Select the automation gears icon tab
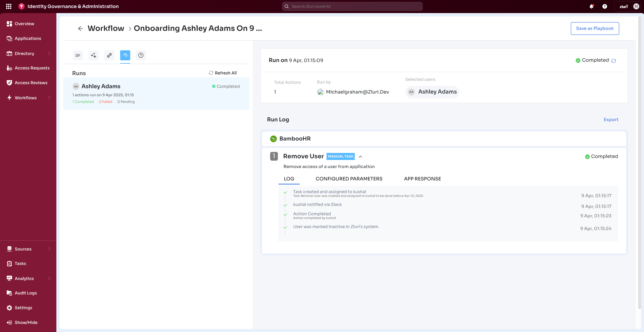This screenshot has height=332, width=644. pos(109,55)
